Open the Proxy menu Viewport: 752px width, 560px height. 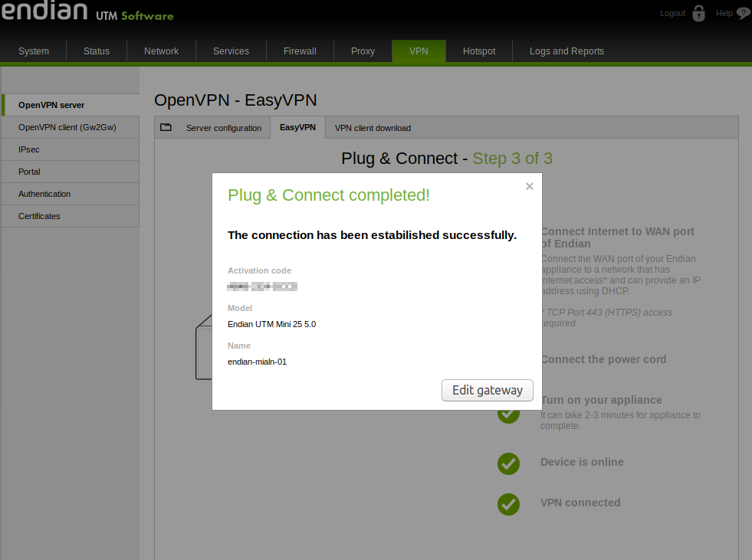[x=363, y=51]
